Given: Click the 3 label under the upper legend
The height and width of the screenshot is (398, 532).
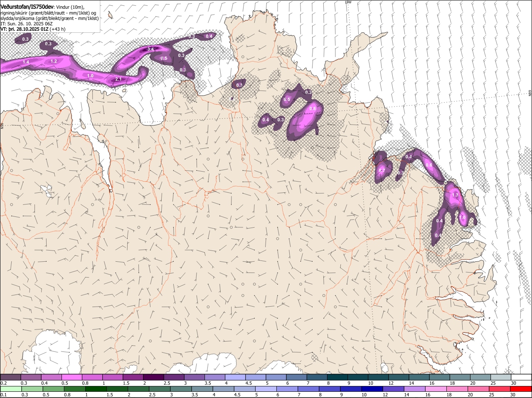Looking at the screenshot, I should pos(185,383).
